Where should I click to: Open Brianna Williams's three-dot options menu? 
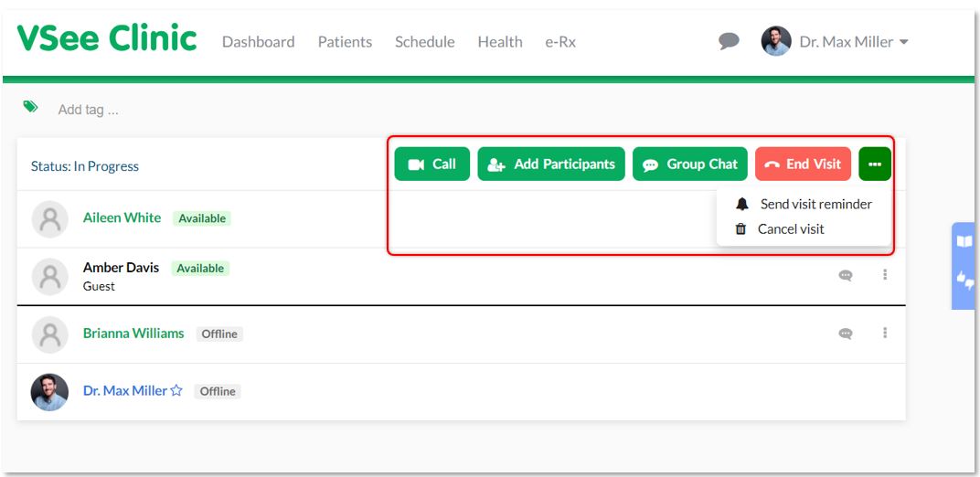pyautogui.click(x=885, y=333)
